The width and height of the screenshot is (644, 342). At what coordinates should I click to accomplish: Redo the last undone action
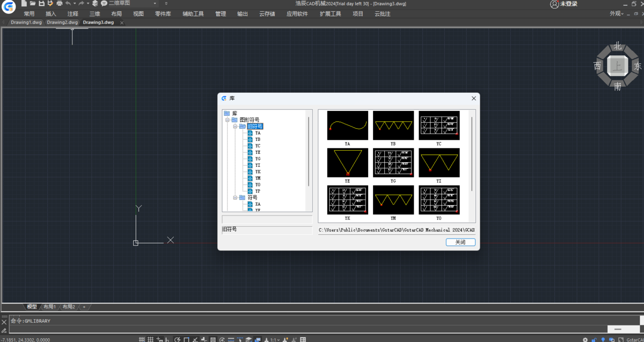pos(81,3)
